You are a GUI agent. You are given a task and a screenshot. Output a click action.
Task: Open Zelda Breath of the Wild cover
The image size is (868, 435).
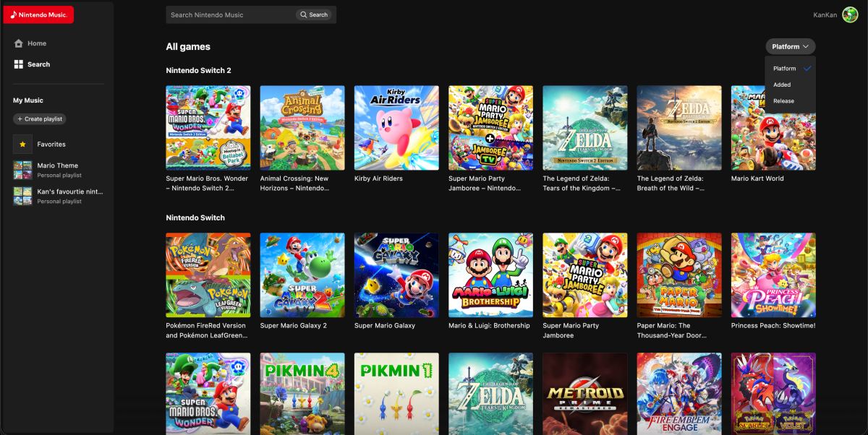click(x=679, y=128)
